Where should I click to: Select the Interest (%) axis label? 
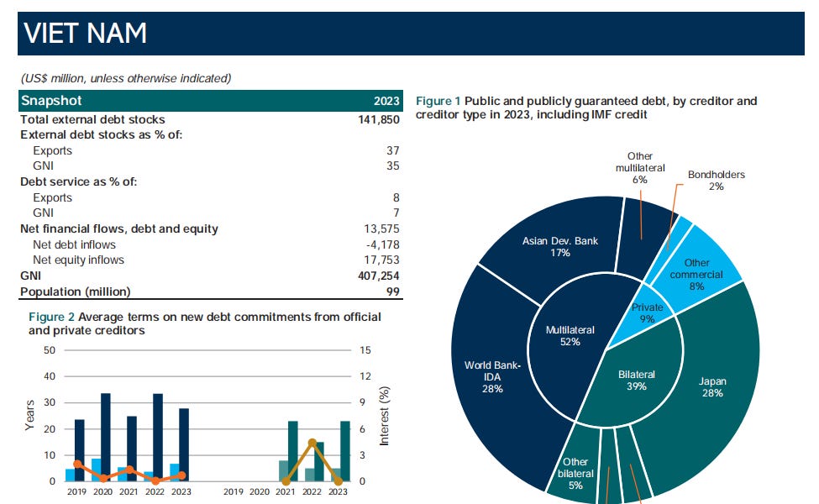coord(385,416)
